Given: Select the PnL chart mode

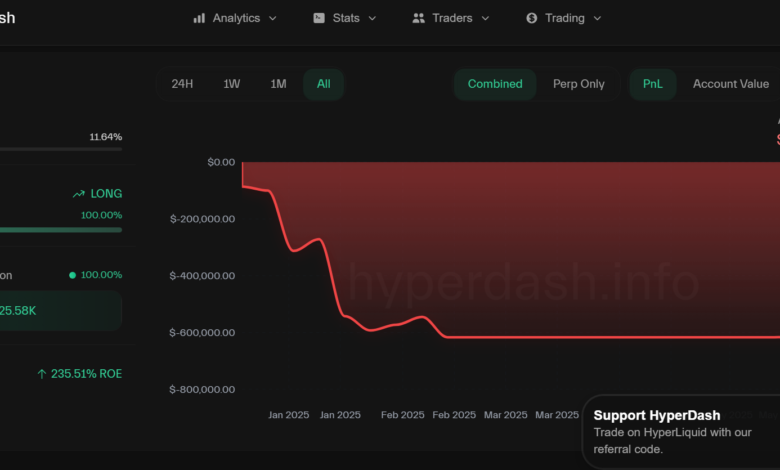Looking at the screenshot, I should (653, 84).
